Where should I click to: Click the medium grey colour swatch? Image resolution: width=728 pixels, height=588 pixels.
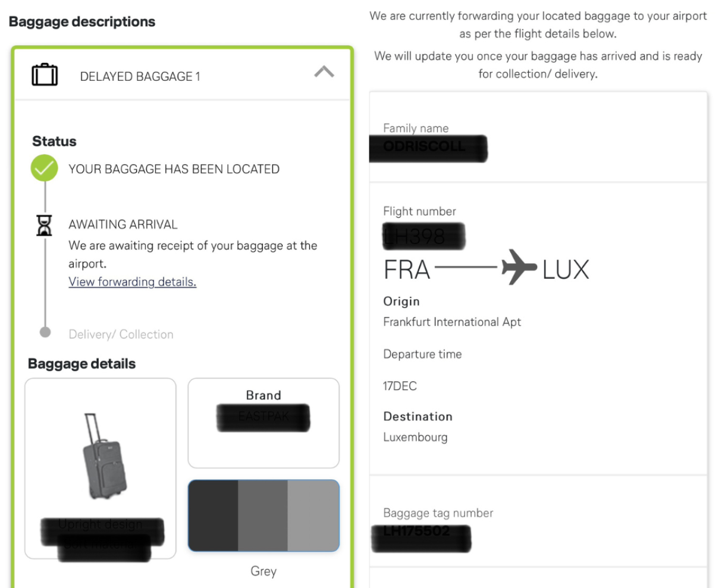[263, 515]
